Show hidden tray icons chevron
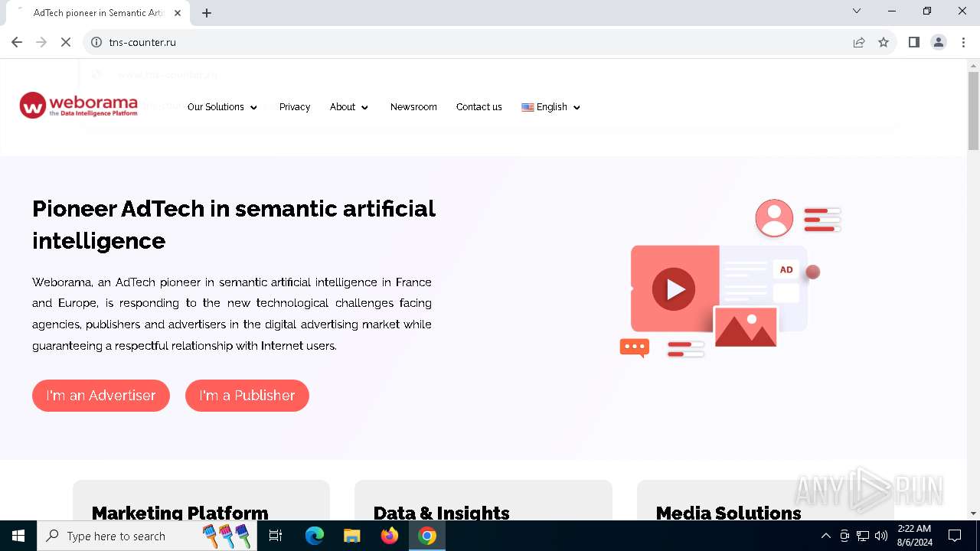Screen dimensions: 980x551 coord(825,536)
